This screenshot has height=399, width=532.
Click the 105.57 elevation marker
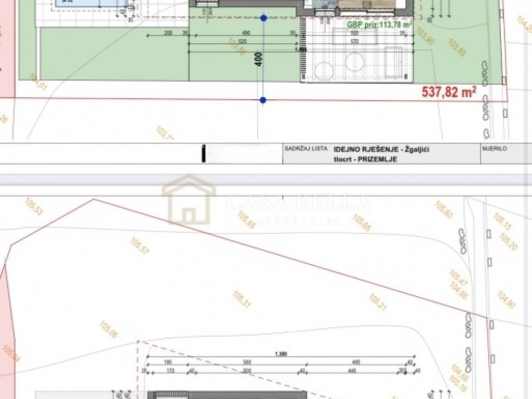(x=139, y=245)
